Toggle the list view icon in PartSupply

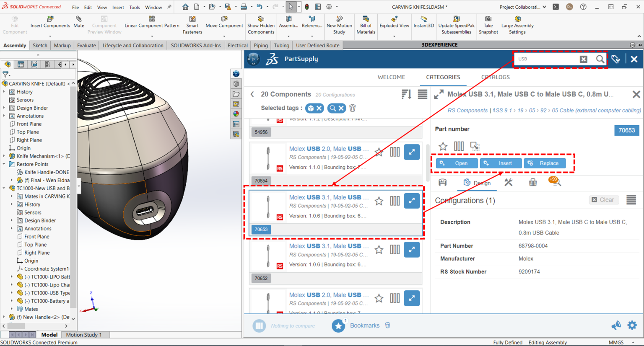(x=422, y=94)
